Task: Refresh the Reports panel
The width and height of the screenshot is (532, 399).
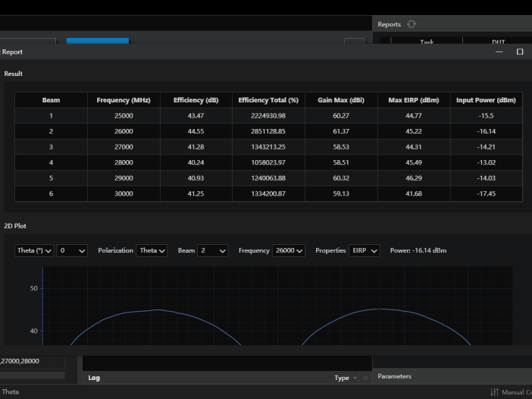Action: click(412, 24)
